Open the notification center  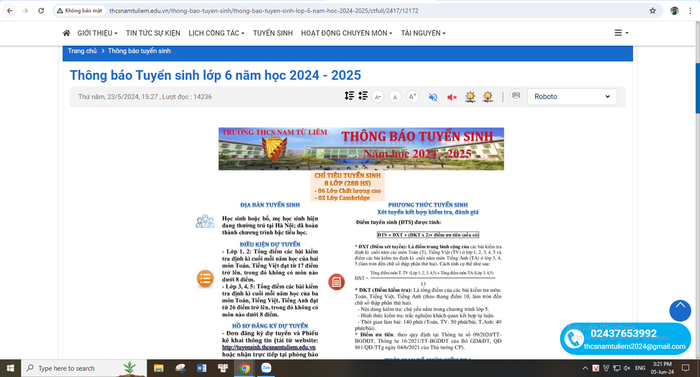click(x=685, y=368)
